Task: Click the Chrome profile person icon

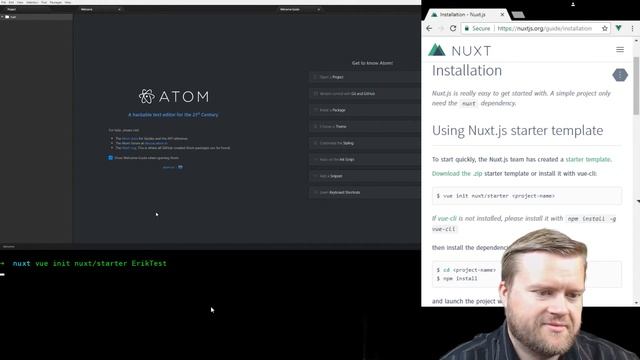Action: [x=573, y=4]
